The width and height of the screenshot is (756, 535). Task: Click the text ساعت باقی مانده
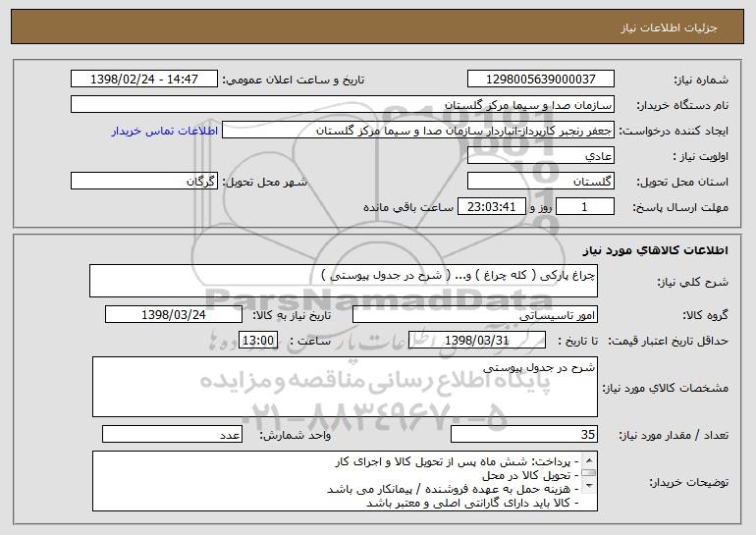[x=408, y=207]
